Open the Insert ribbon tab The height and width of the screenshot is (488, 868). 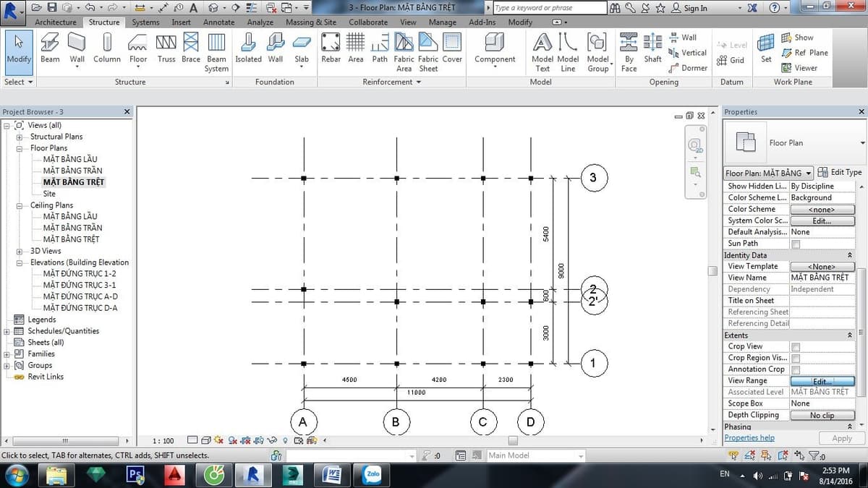(x=182, y=22)
